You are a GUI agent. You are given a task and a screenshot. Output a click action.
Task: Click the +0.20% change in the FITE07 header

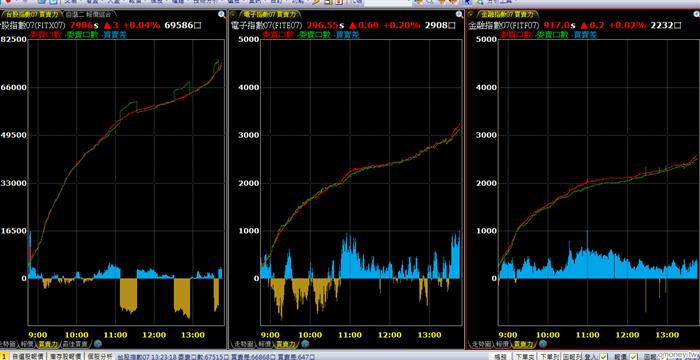[401, 25]
